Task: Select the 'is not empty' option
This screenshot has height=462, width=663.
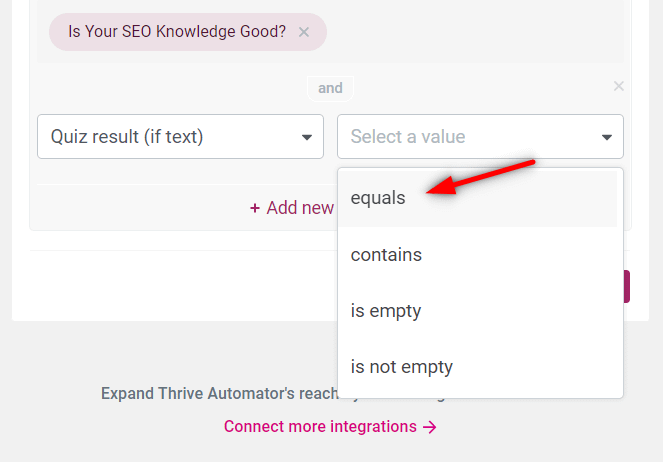Action: pyautogui.click(x=401, y=367)
